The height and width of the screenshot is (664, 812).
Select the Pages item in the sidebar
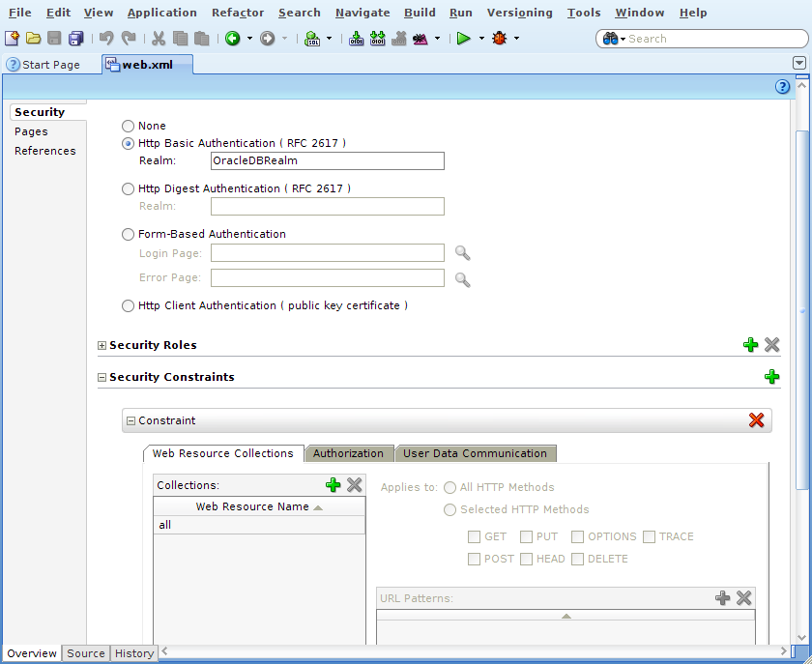tap(31, 131)
